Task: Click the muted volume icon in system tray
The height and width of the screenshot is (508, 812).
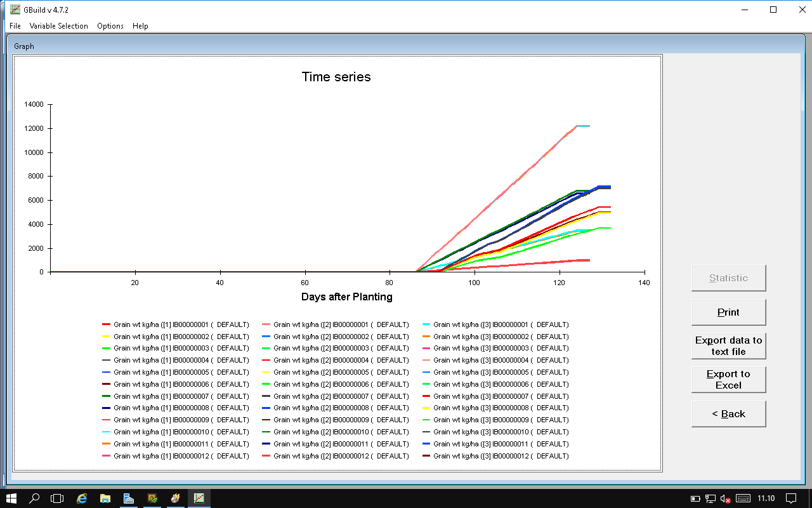Action: 726,498
